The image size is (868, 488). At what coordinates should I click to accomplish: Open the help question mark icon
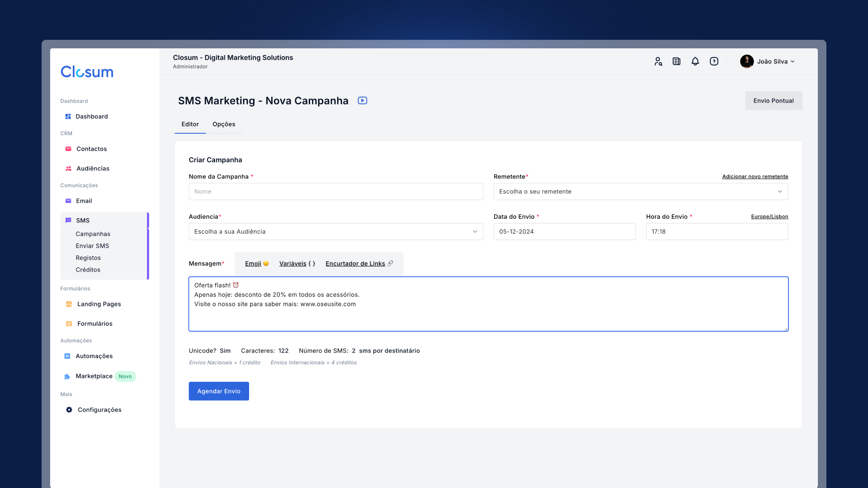coord(714,61)
